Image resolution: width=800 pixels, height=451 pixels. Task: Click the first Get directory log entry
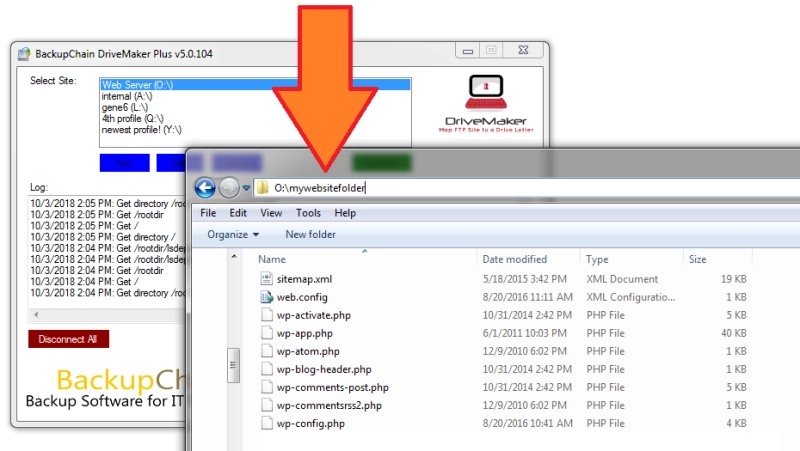click(107, 203)
